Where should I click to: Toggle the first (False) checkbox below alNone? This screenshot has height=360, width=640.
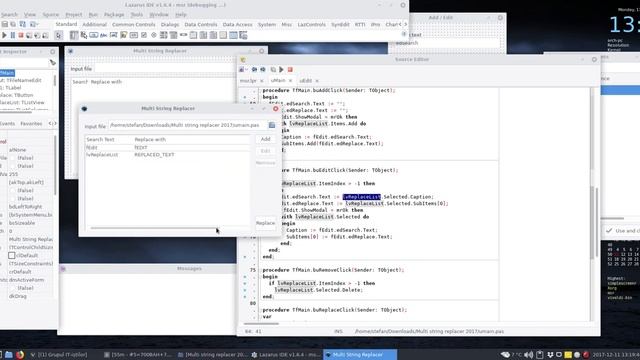coord(13,158)
